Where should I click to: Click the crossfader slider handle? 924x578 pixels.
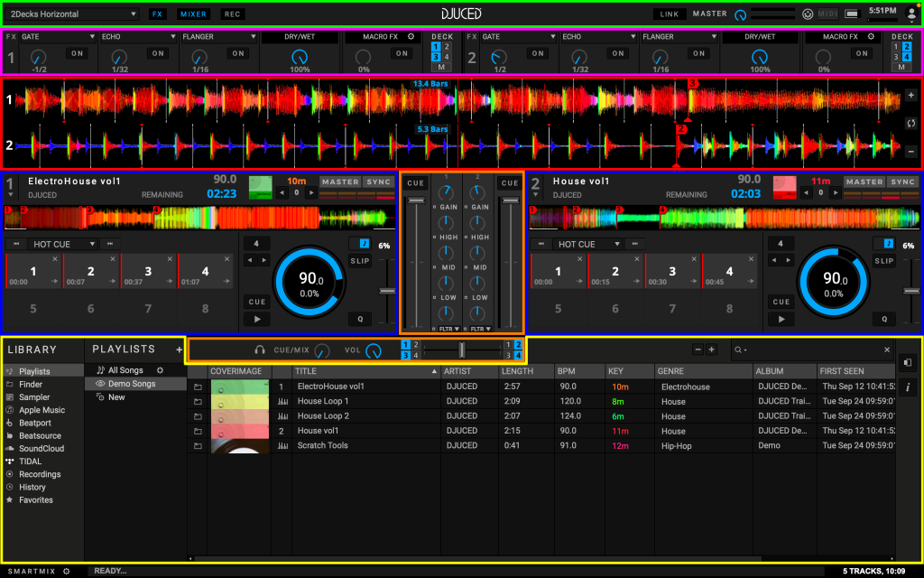click(x=462, y=350)
